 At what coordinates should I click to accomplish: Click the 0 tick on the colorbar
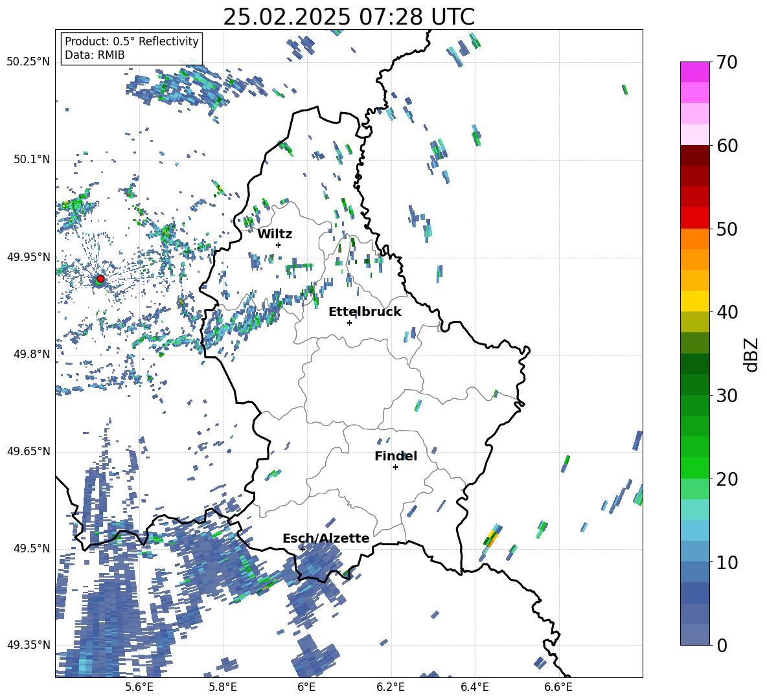click(x=722, y=645)
